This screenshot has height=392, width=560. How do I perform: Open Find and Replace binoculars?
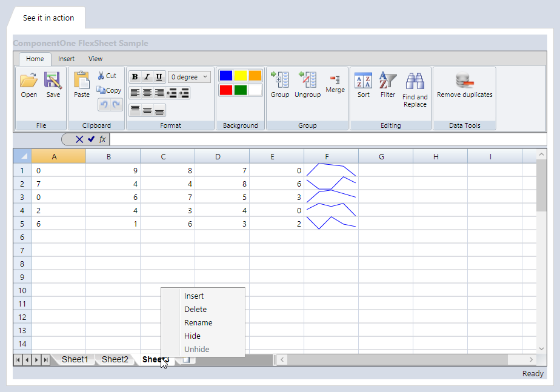coord(415,81)
